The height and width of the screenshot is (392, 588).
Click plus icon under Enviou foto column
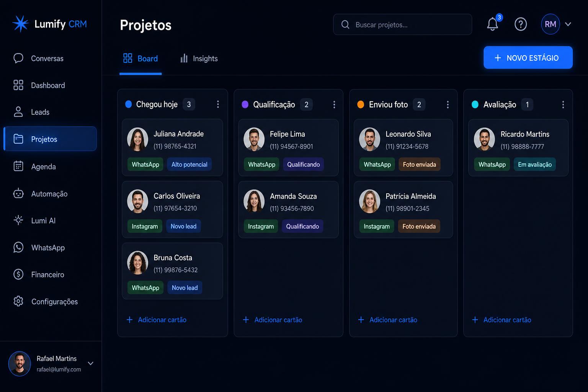point(361,320)
